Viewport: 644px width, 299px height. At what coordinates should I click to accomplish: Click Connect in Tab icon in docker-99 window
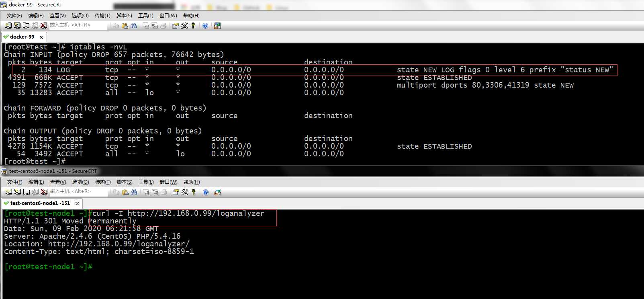26,25
